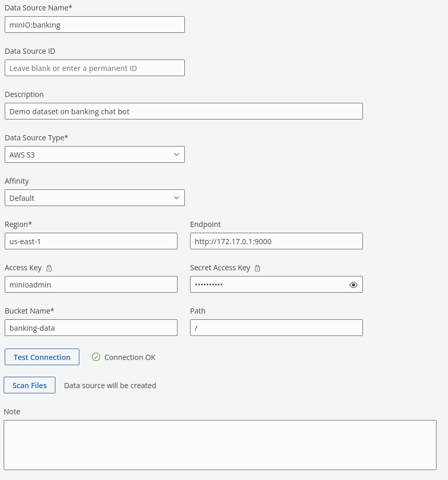This screenshot has height=480, width=448.
Task: Click the Path input field
Action: pos(276,328)
